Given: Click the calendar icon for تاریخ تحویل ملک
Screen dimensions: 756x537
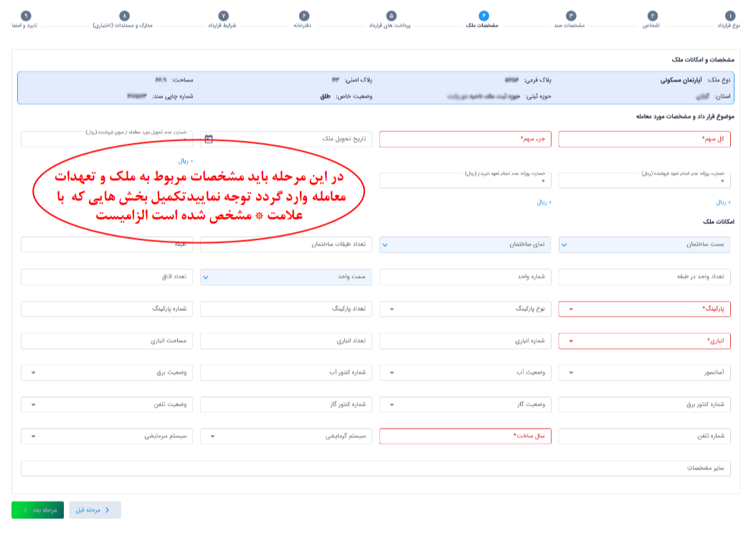Looking at the screenshot, I should [209, 139].
